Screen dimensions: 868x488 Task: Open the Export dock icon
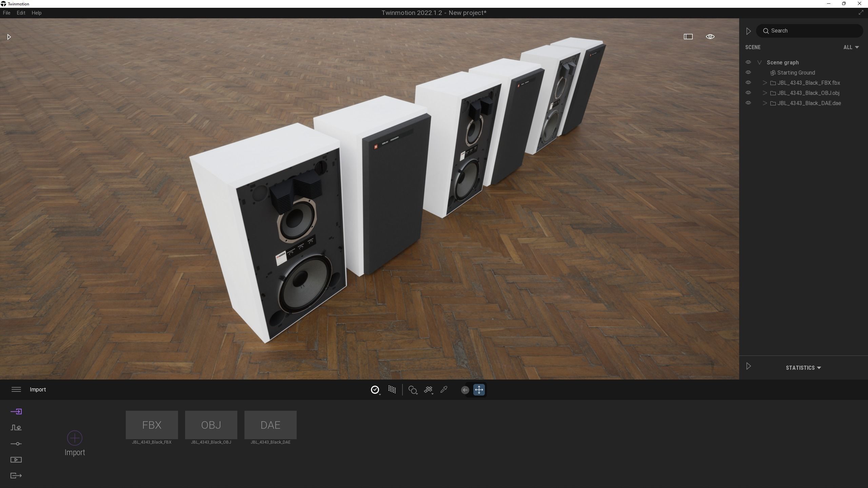click(x=16, y=475)
